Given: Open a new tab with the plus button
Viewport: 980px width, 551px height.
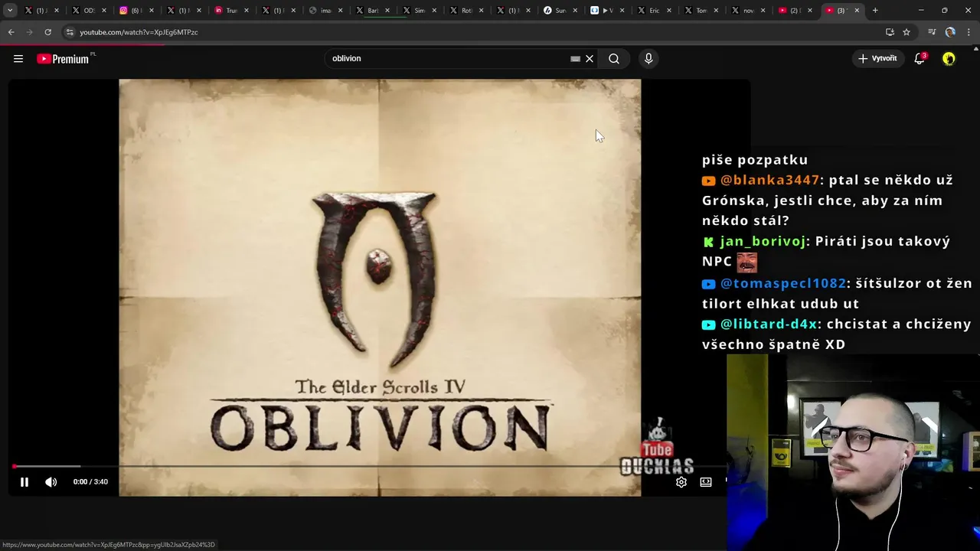Looking at the screenshot, I should pyautogui.click(x=875, y=11).
